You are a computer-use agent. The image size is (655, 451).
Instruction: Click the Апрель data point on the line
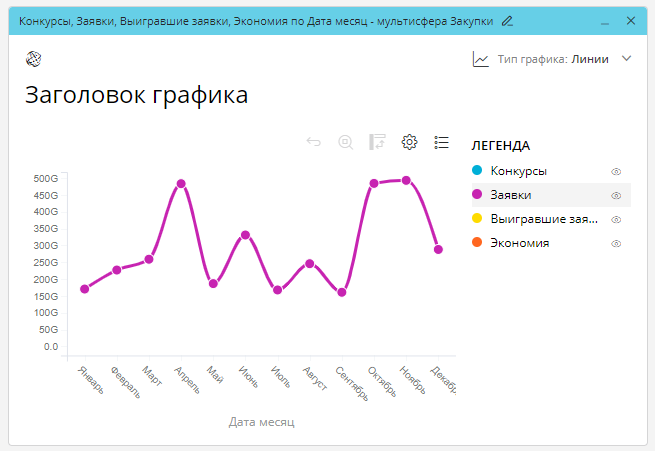pyautogui.click(x=181, y=184)
